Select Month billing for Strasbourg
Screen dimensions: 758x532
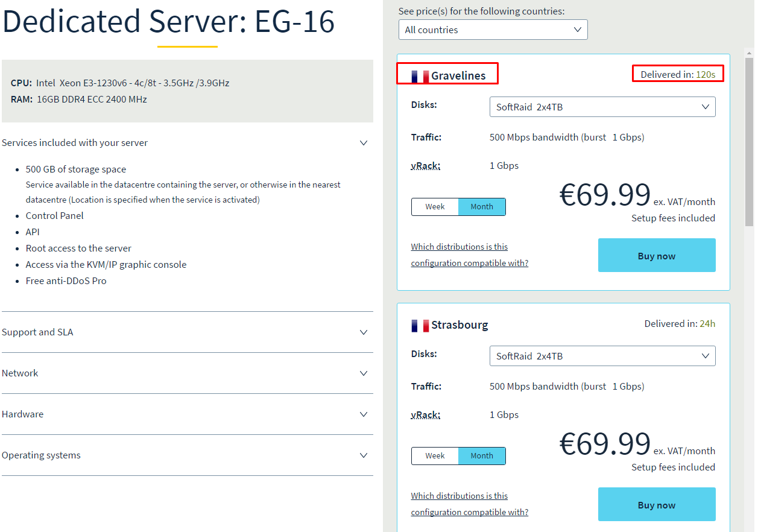click(x=482, y=456)
